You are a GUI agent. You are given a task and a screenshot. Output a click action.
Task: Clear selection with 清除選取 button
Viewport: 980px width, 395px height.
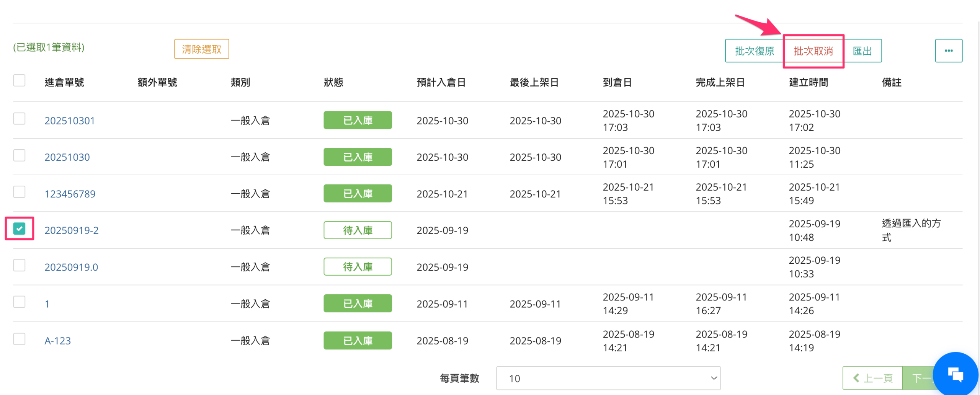(201, 49)
